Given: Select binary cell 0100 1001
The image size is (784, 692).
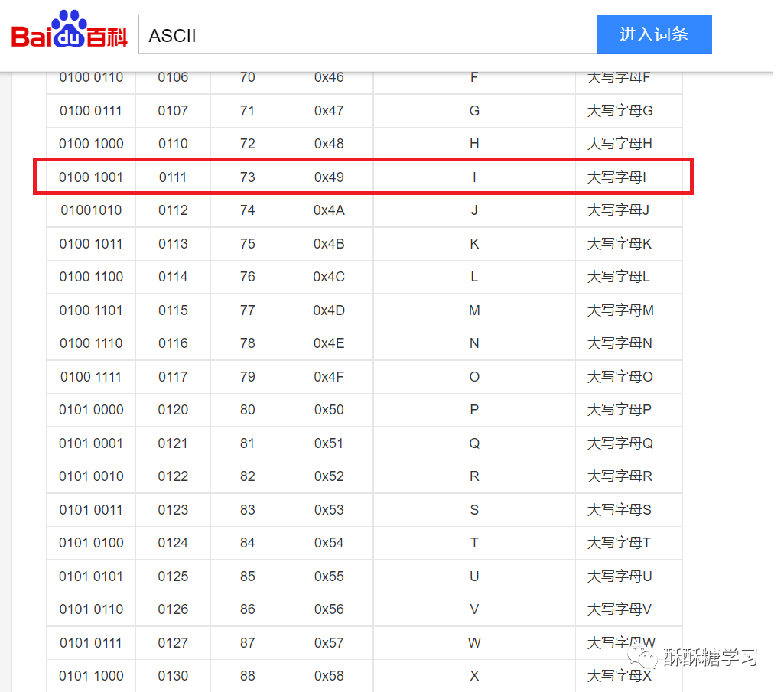Looking at the screenshot, I should pos(91,177).
